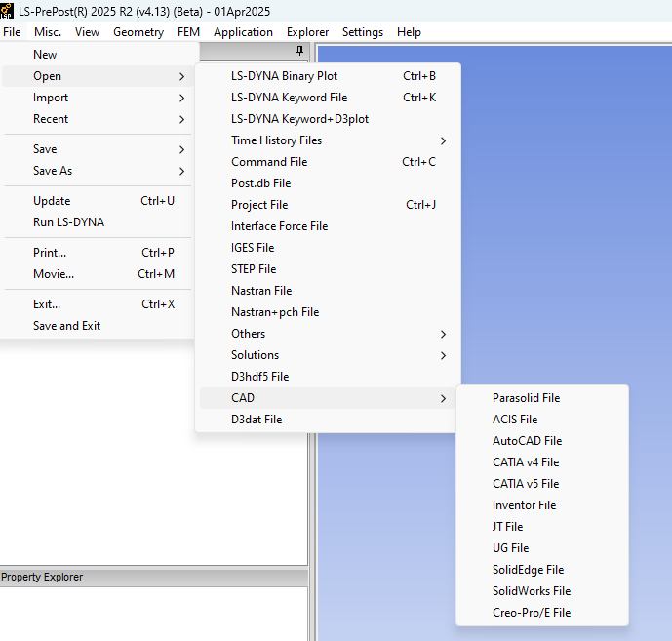The height and width of the screenshot is (641, 672).
Task: Select Interface Force File
Action: tap(328, 226)
